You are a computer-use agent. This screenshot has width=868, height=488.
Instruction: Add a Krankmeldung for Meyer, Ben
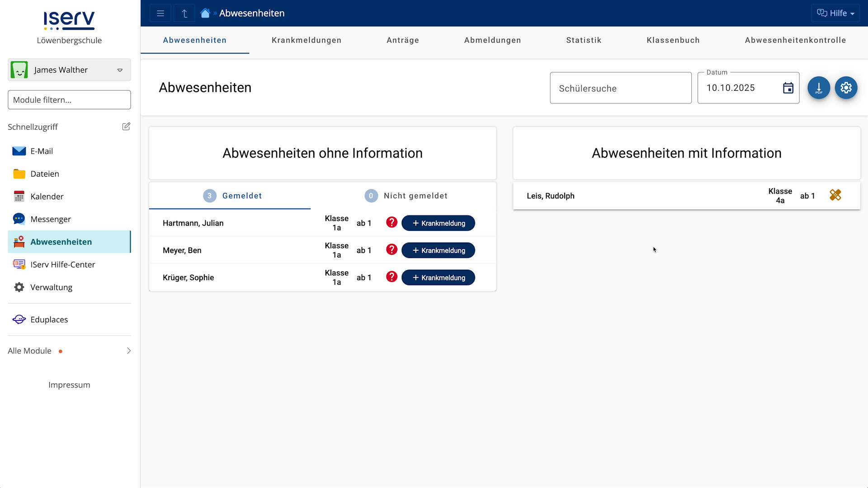[438, 250]
